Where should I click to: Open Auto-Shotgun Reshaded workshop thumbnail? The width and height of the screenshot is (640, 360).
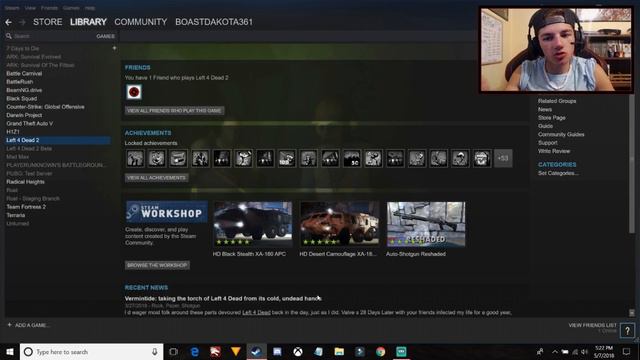point(426,224)
